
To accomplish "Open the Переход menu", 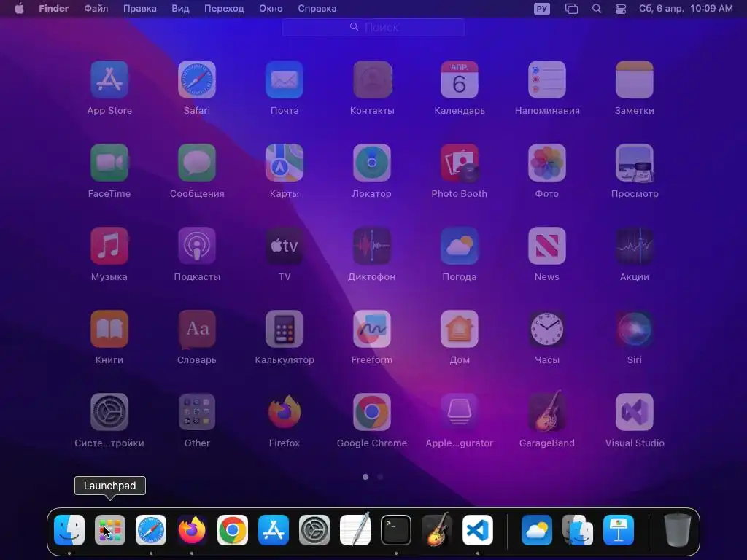I will (224, 8).
